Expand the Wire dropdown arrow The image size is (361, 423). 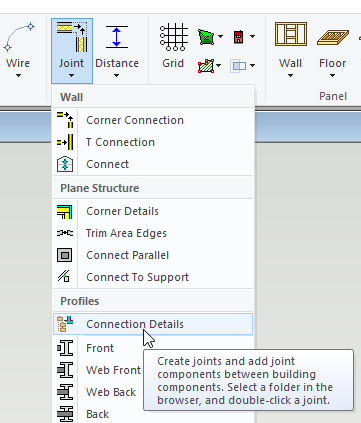(18, 76)
